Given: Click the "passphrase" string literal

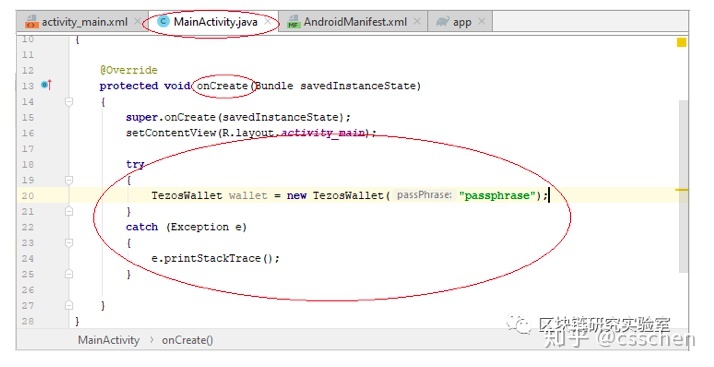Looking at the screenshot, I should coord(497,196).
